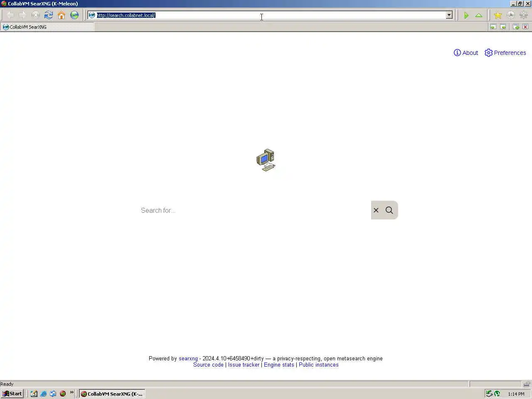Open the Public instances footer link
532x399 pixels.
[x=319, y=365]
